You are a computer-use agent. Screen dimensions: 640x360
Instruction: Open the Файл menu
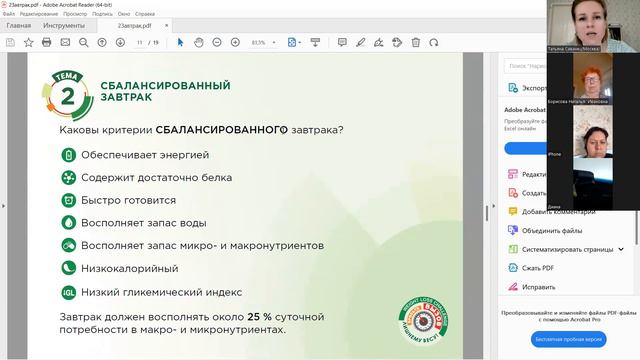click(x=9, y=14)
